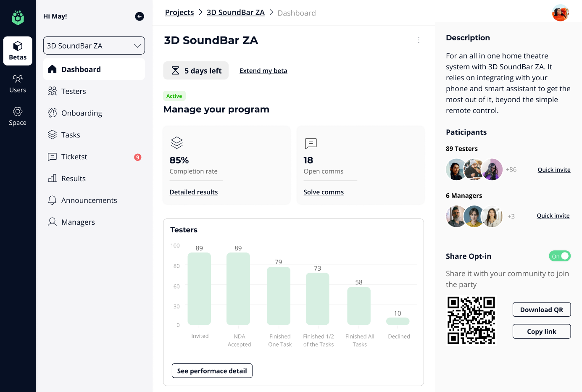Click the Projects breadcrumb link
582x392 pixels.
(179, 13)
